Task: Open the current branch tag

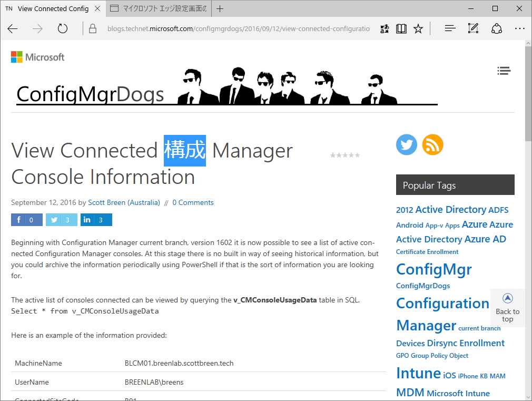Action: pyautogui.click(x=479, y=328)
